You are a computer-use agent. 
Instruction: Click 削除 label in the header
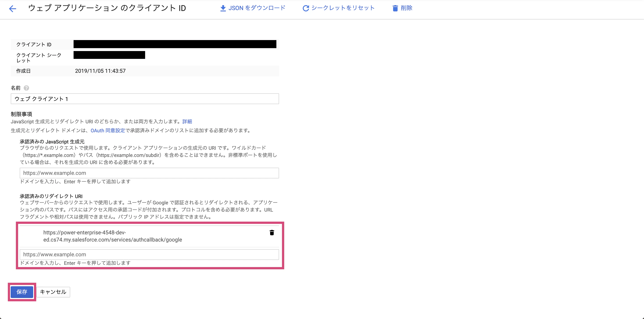[406, 8]
